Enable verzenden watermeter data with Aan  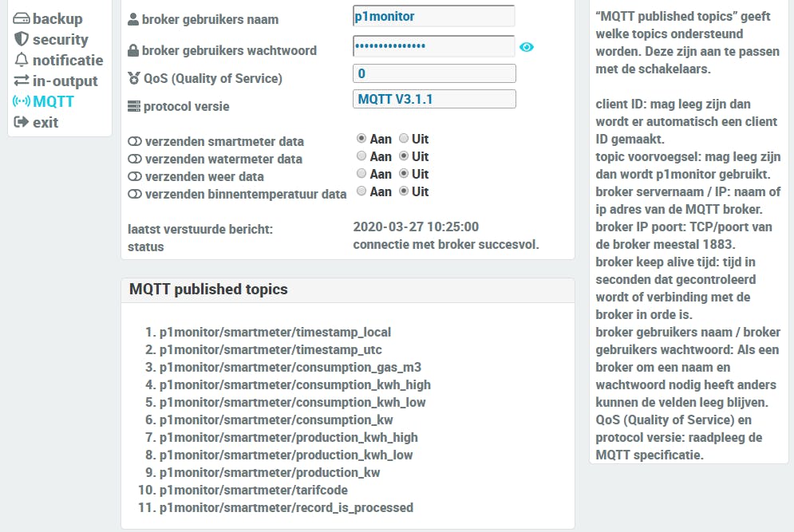pos(361,156)
